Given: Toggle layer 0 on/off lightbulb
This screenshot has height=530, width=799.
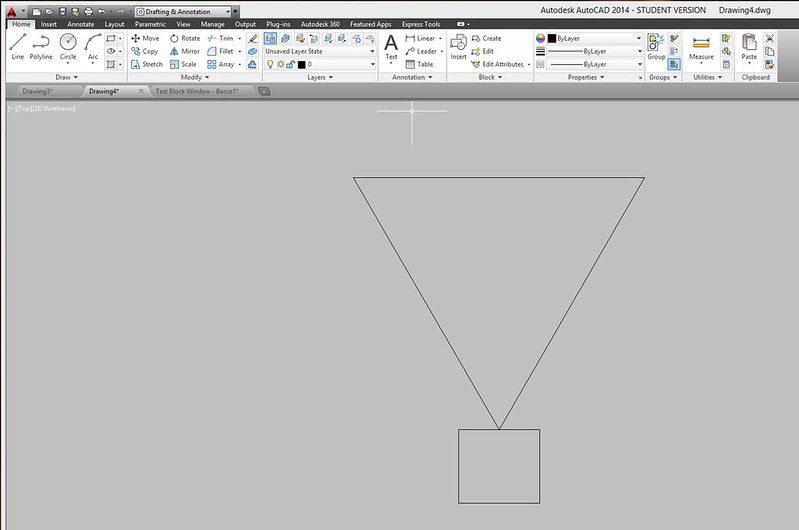Looking at the screenshot, I should 270,64.
